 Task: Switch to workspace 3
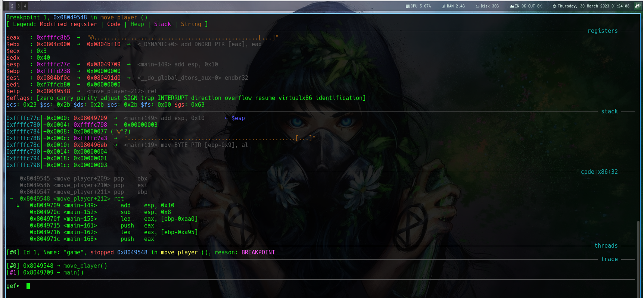tap(18, 6)
